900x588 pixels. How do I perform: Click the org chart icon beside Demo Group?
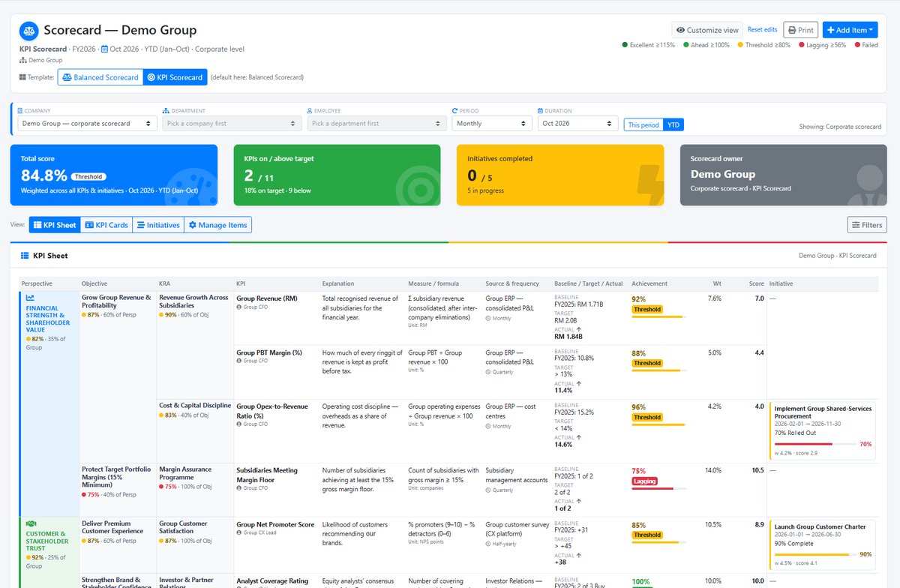pyautogui.click(x=23, y=60)
